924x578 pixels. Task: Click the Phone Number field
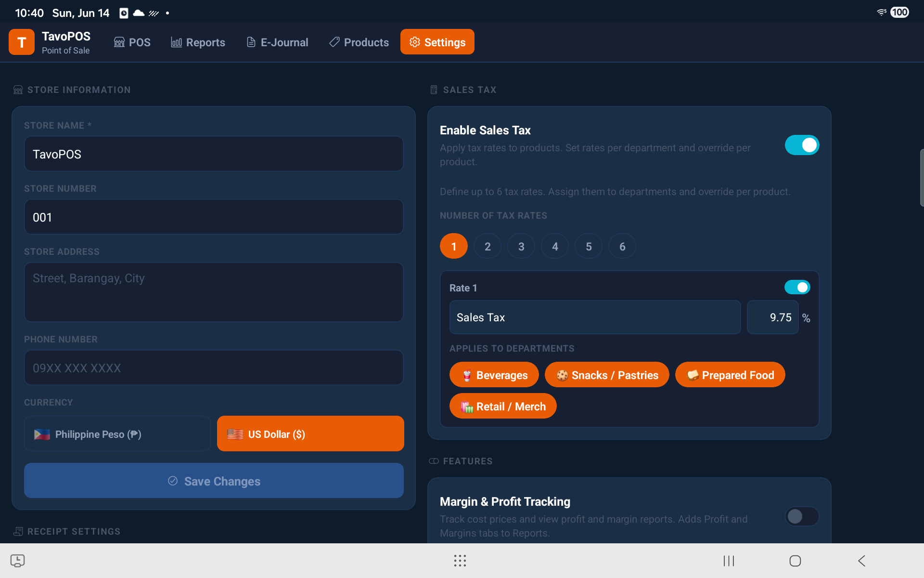coord(214,368)
